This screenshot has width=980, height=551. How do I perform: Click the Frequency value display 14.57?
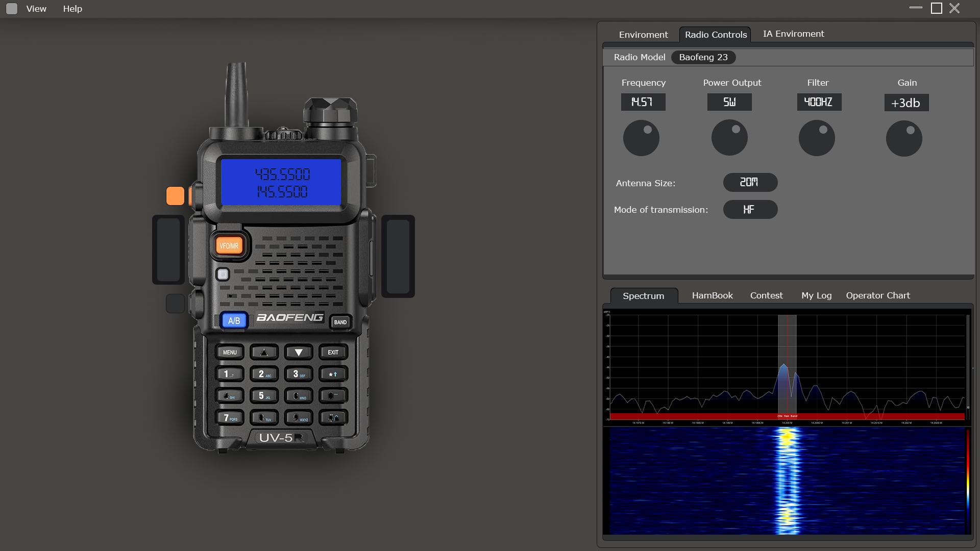click(643, 102)
